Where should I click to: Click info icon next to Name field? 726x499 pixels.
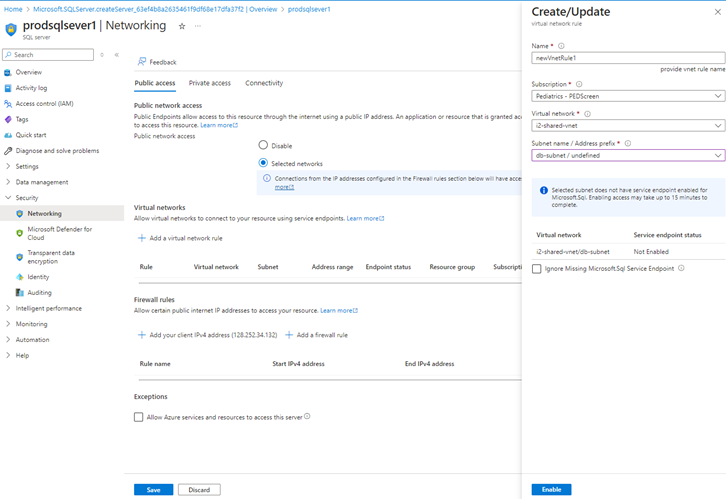(561, 46)
